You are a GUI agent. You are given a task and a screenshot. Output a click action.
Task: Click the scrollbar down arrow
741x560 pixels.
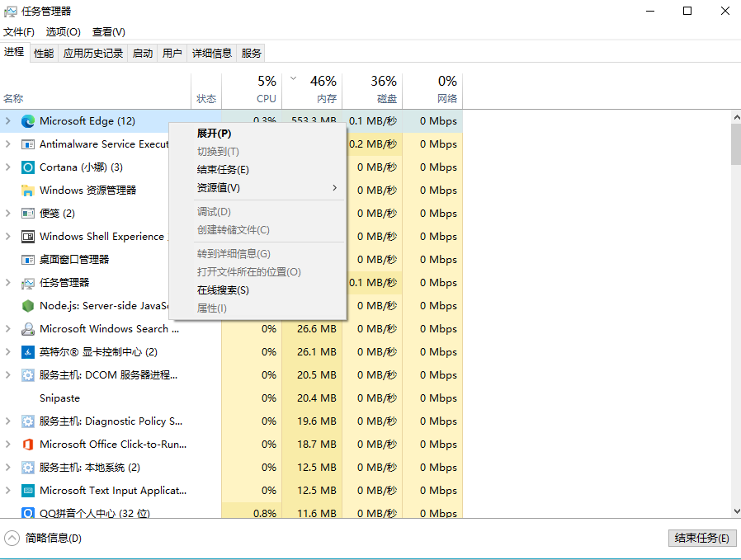click(736, 511)
